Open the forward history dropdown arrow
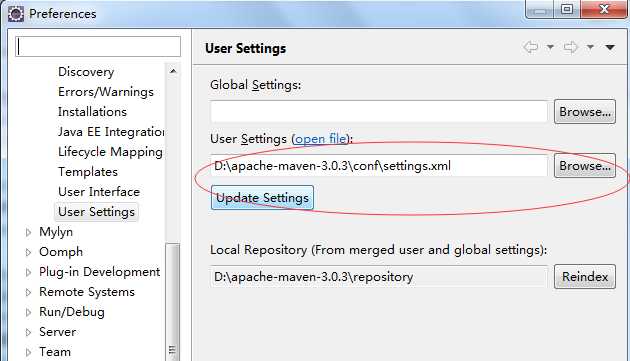The image size is (630, 361). tap(590, 47)
